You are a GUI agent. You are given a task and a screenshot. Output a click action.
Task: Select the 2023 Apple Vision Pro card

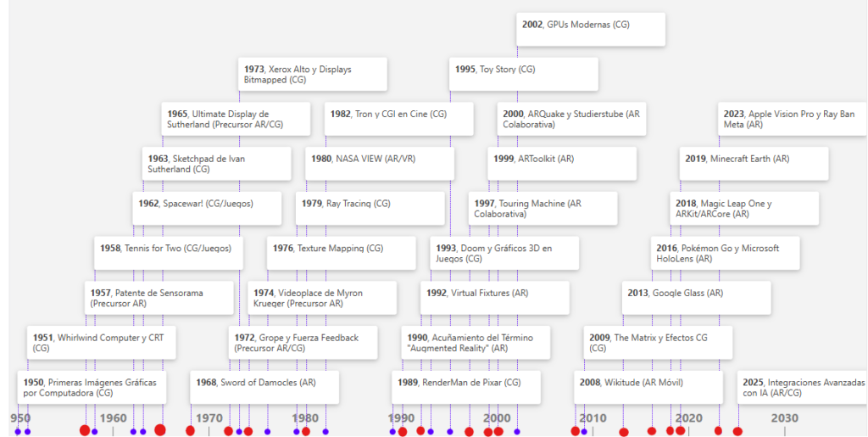click(793, 119)
